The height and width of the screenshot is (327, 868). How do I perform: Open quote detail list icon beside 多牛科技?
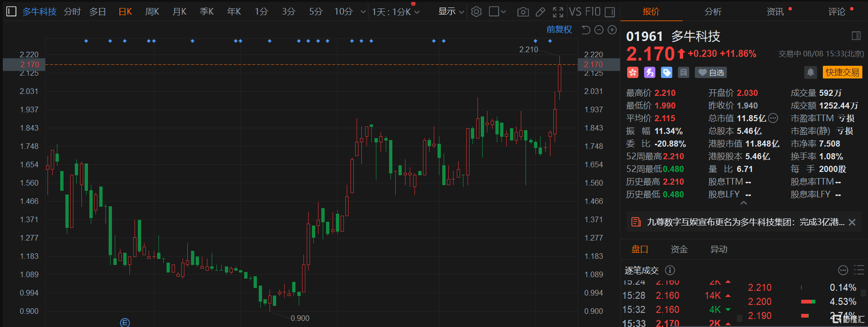[856, 36]
